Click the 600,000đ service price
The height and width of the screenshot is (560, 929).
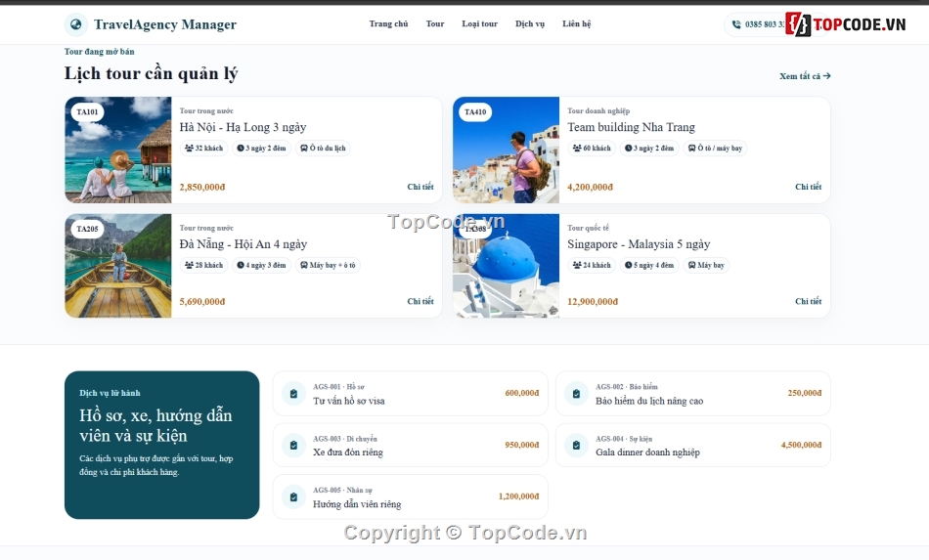pos(522,393)
